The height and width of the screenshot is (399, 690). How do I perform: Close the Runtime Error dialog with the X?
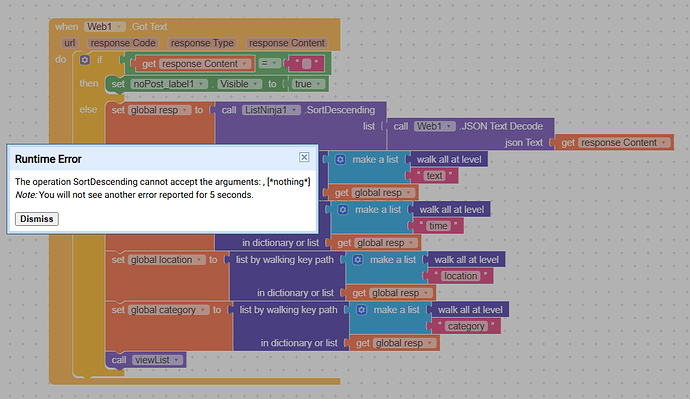pos(304,157)
